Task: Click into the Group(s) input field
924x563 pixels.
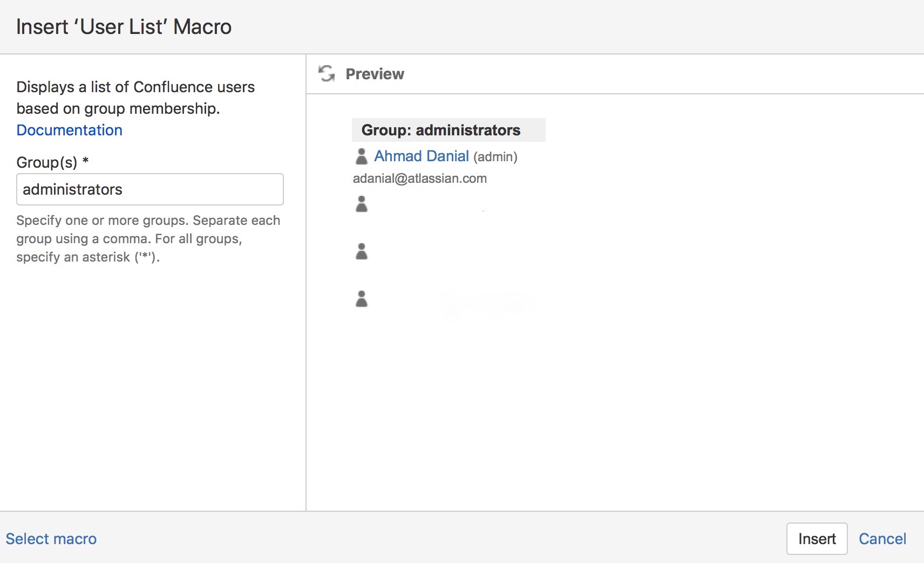Action: pyautogui.click(x=150, y=189)
